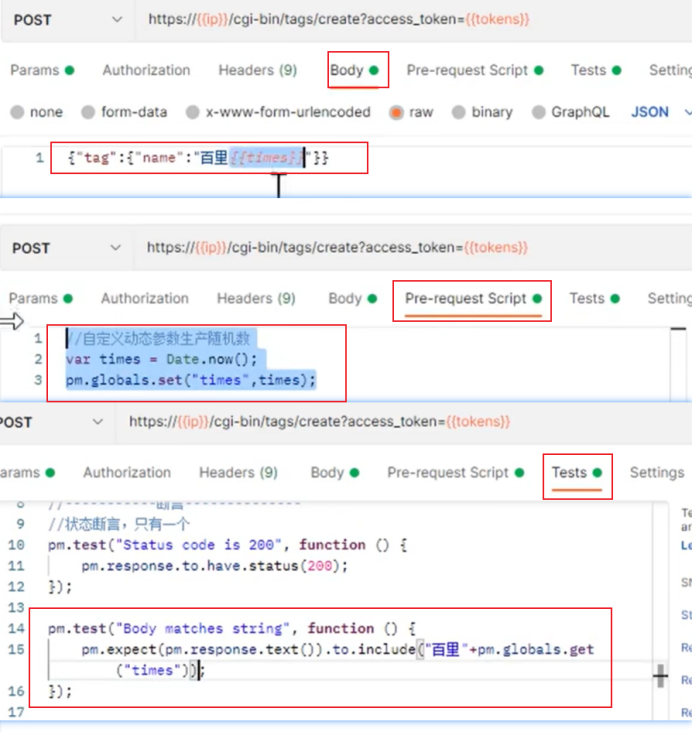Select the none body type radio button
The image size is (692, 733).
[x=17, y=112]
